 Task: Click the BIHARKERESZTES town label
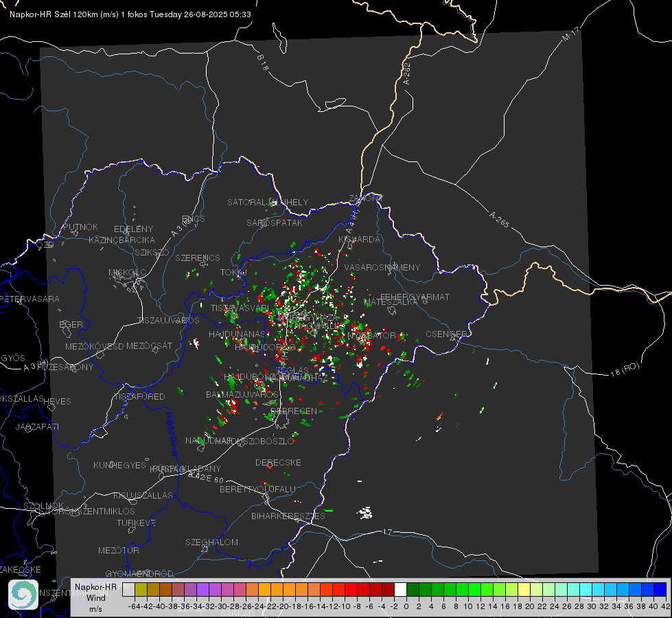coord(288,516)
